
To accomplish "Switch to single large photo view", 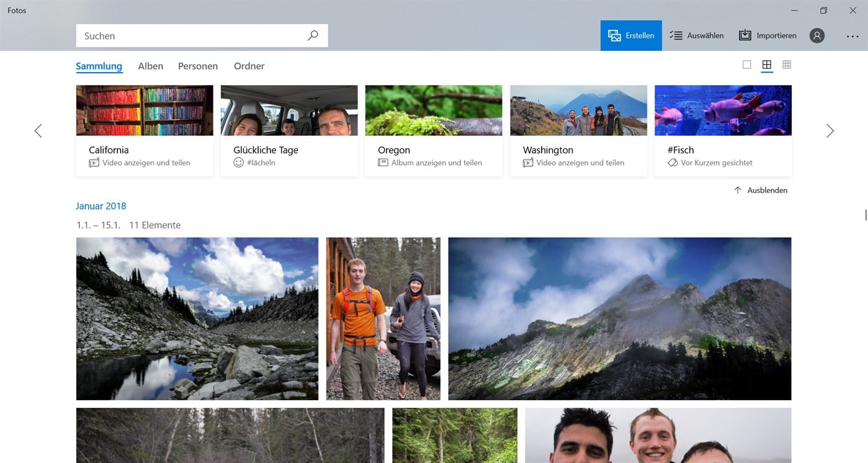I will 747,65.
